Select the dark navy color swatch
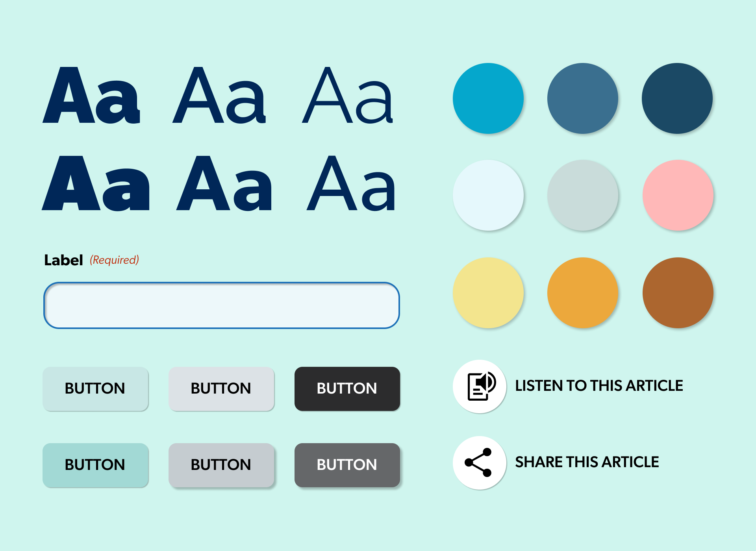The image size is (756, 551). 677,98
